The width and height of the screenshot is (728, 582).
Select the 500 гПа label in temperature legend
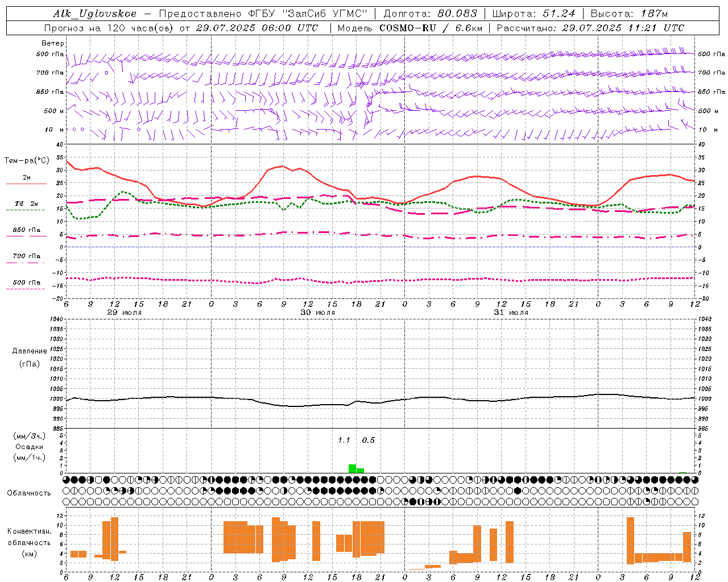click(x=26, y=282)
